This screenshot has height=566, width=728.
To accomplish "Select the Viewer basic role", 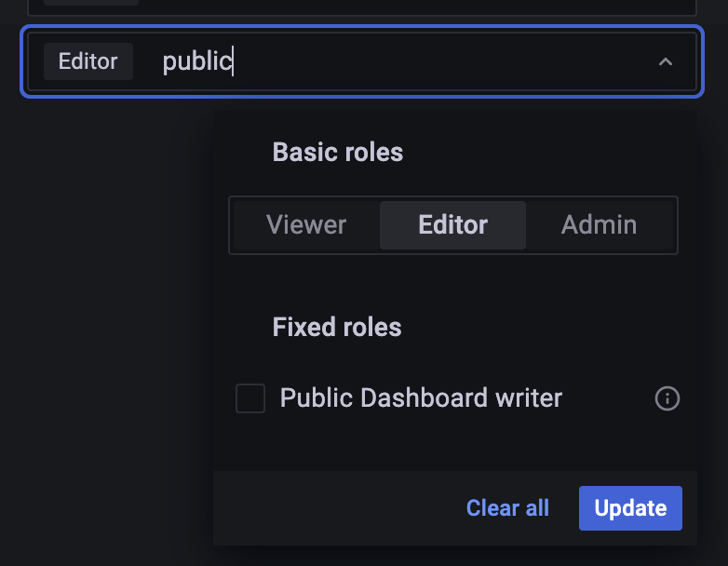I will point(305,224).
